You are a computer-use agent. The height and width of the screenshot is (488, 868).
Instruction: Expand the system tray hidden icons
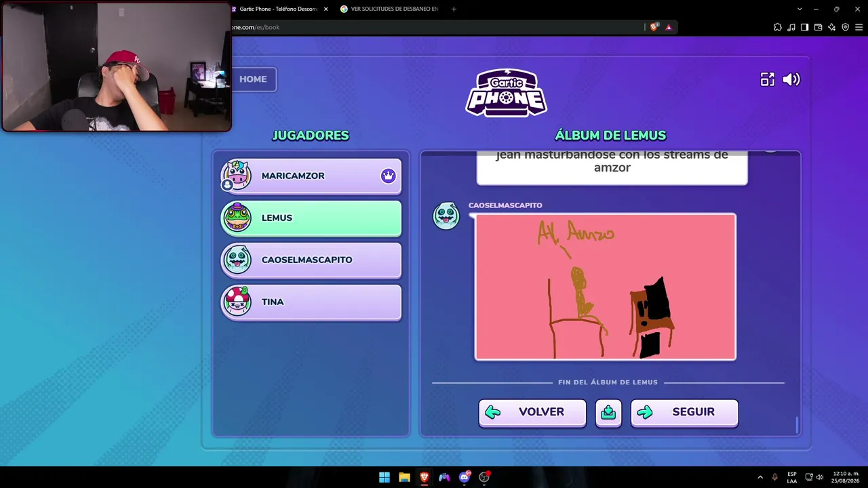(760, 477)
